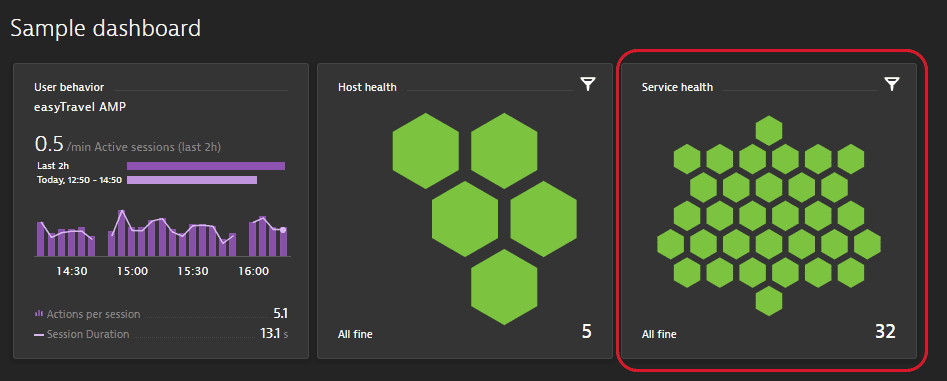Select the bottommost hexagon in Service health
The width and height of the screenshot is (947, 381).
[x=769, y=301]
